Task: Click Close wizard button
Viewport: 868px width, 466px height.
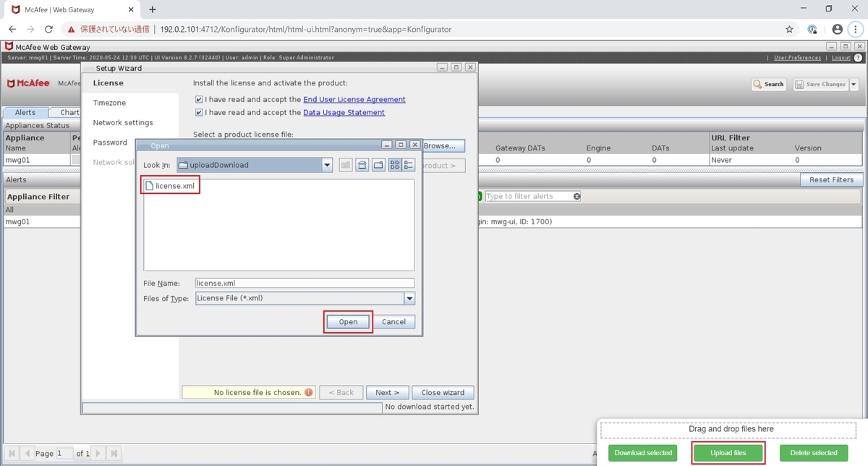Action: [x=443, y=392]
